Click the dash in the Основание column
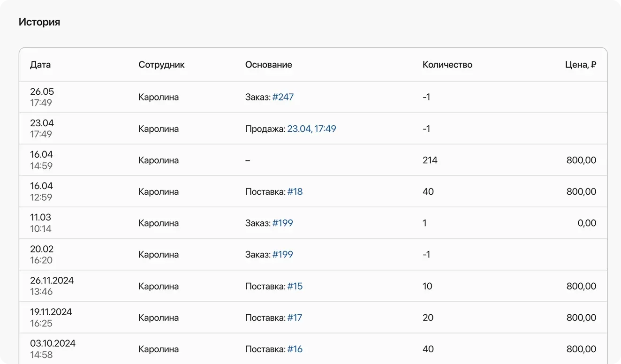The width and height of the screenshot is (621, 364). pyautogui.click(x=247, y=160)
